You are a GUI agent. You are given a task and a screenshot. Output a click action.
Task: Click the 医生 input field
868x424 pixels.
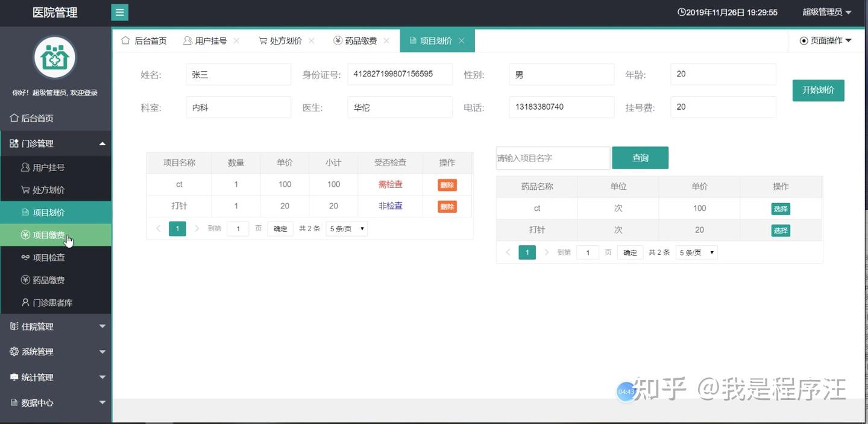[400, 107]
